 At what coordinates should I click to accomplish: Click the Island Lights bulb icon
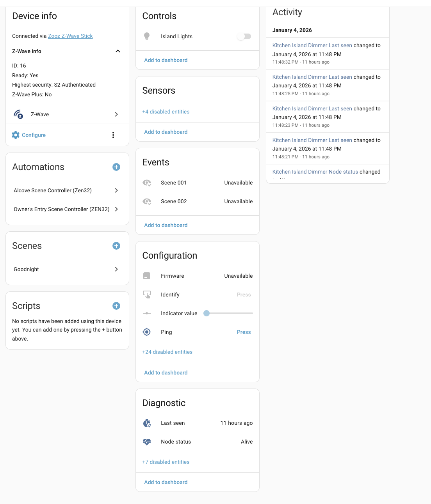(x=147, y=36)
